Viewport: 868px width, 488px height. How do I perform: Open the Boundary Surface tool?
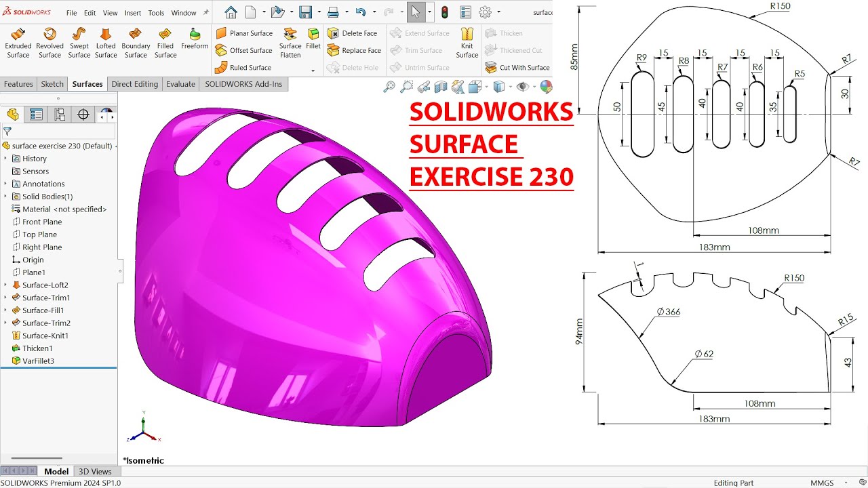(x=136, y=43)
